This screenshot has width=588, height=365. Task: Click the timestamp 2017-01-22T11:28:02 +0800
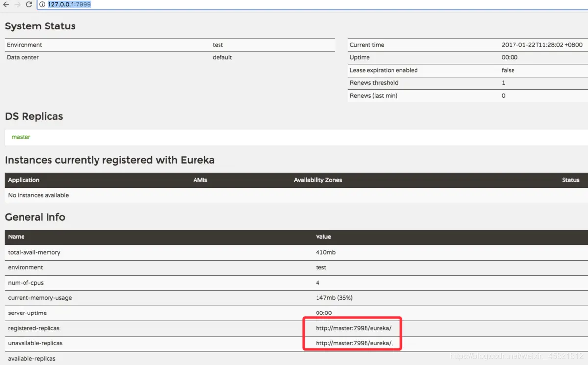pos(542,45)
